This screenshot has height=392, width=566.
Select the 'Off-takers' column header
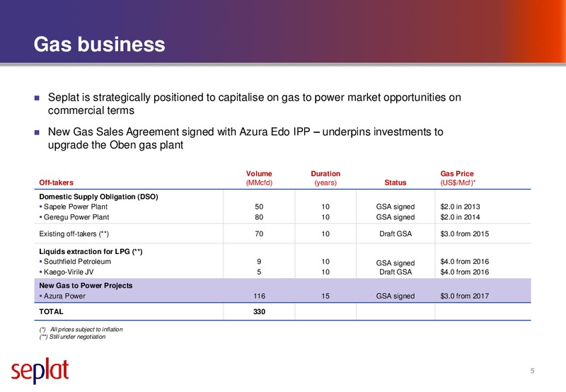pyautogui.click(x=57, y=183)
